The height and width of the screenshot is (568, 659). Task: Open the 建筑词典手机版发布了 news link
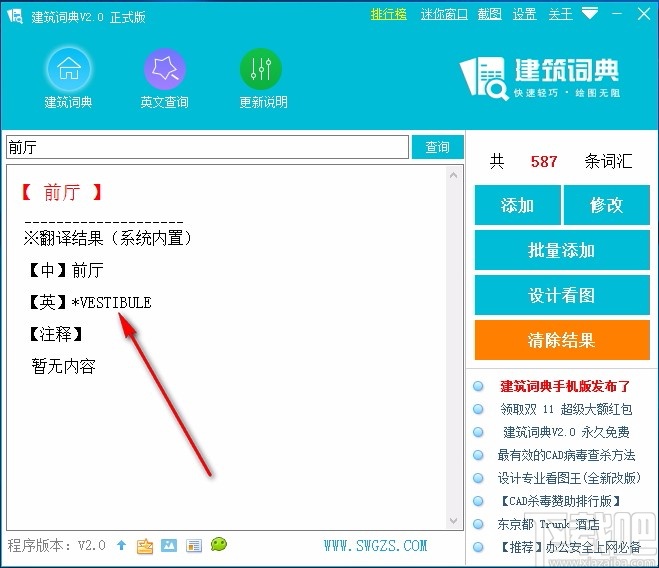tap(565, 386)
